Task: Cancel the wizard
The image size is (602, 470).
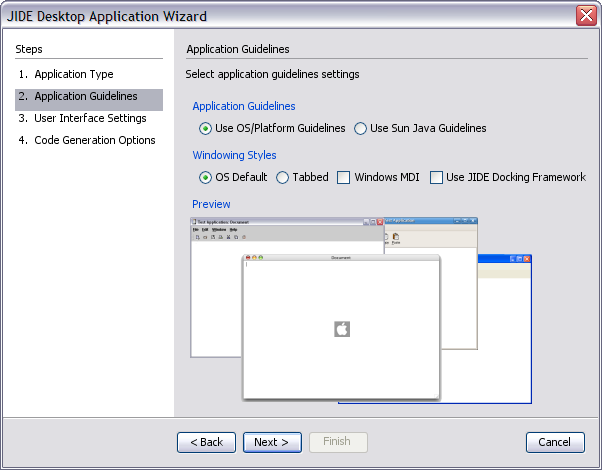Action: point(555,442)
